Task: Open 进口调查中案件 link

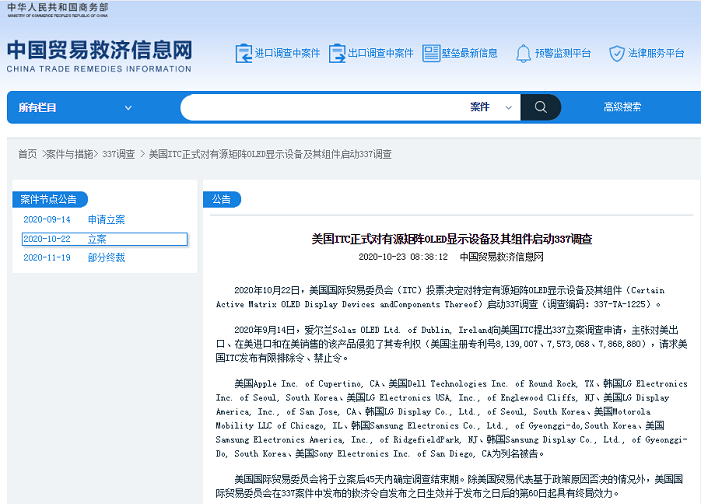Action: click(x=287, y=53)
